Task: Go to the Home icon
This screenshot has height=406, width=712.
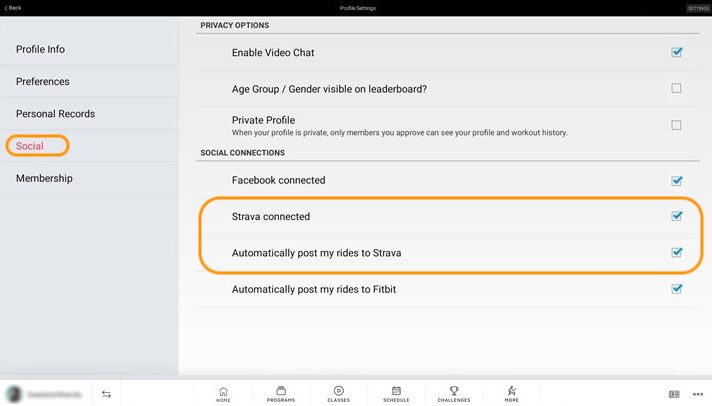Action: point(223,393)
